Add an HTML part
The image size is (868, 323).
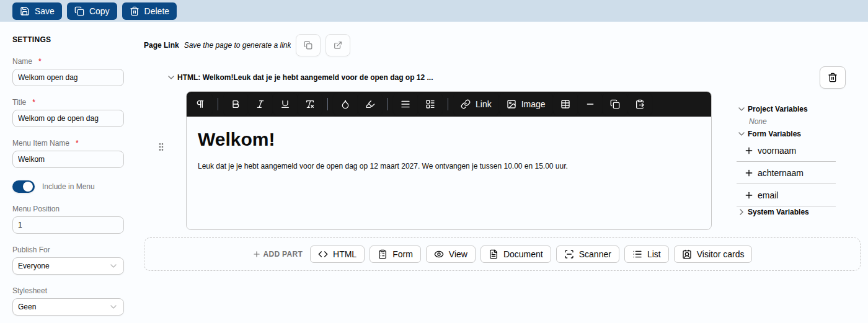pyautogui.click(x=337, y=254)
